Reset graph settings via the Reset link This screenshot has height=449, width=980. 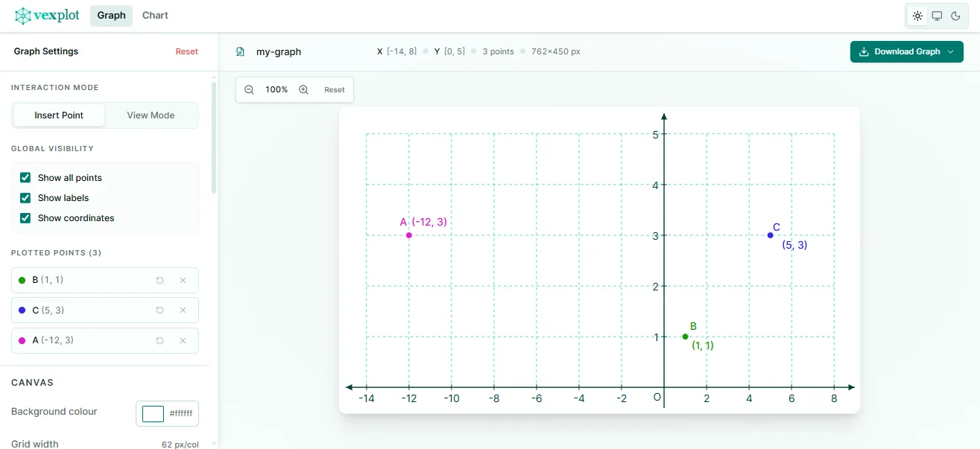tap(186, 51)
